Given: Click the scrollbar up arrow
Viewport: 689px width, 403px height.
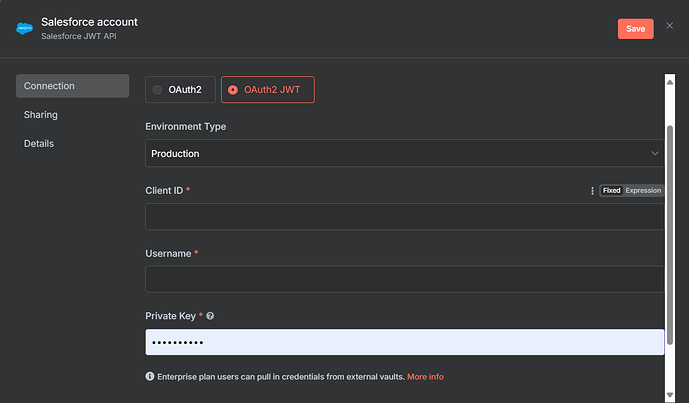Looking at the screenshot, I should 670,82.
